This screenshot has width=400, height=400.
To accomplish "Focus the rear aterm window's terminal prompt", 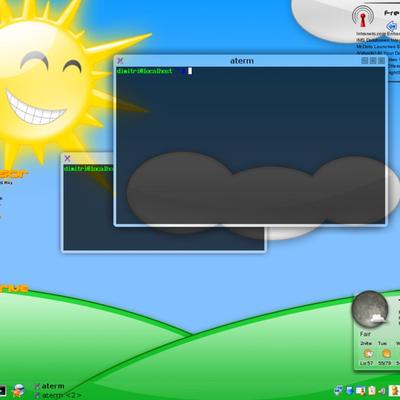I will coord(88,169).
